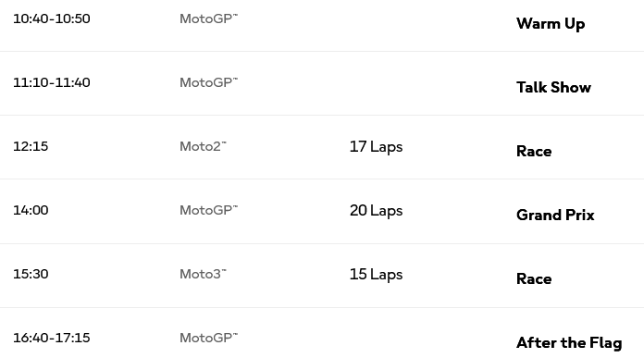Click the 14:00 start time
The height and width of the screenshot is (358, 644).
[x=31, y=210]
